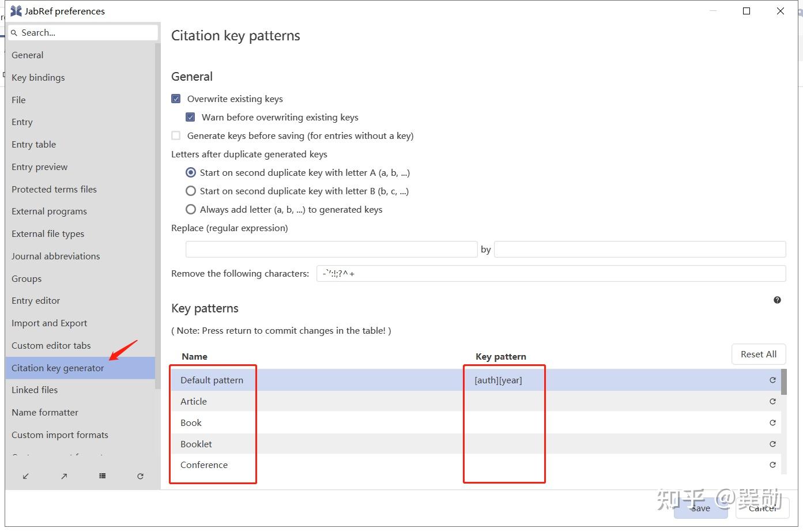This screenshot has width=803, height=532.
Task: Reset the Booklet row key pattern
Action: click(772, 444)
